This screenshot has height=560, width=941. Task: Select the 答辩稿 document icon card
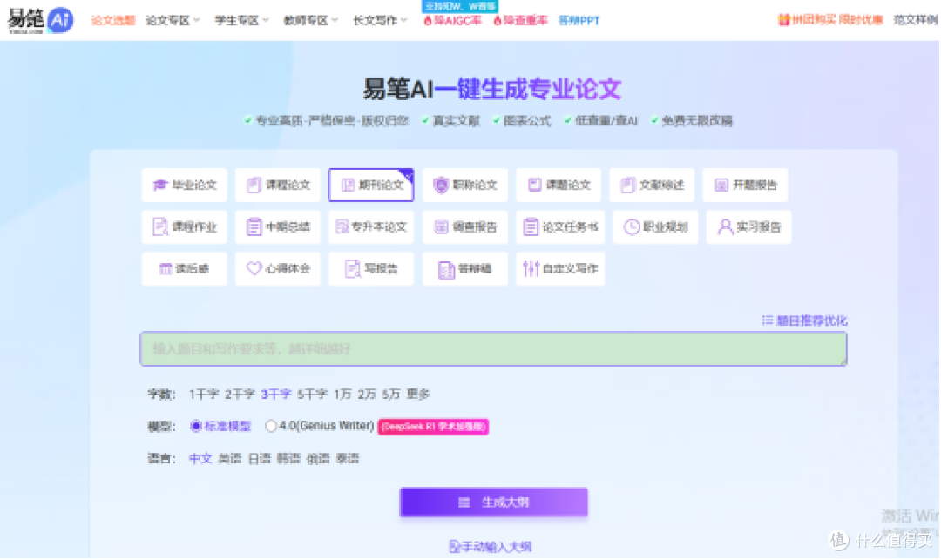tap(465, 269)
